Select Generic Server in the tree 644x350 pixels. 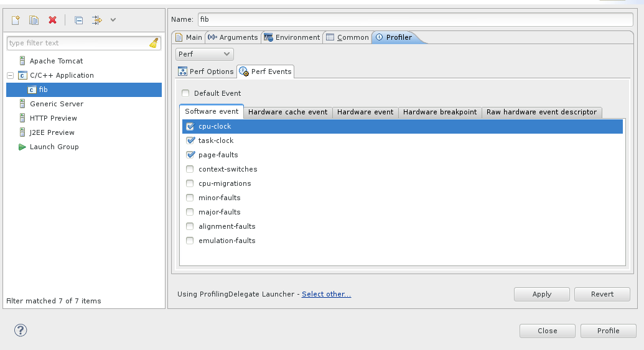57,104
